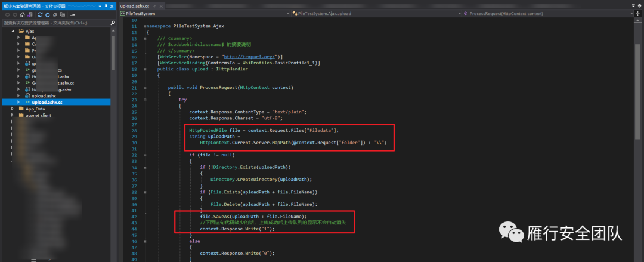
Task: Click the Home icon in Solution Explorer
Action: 23,14
